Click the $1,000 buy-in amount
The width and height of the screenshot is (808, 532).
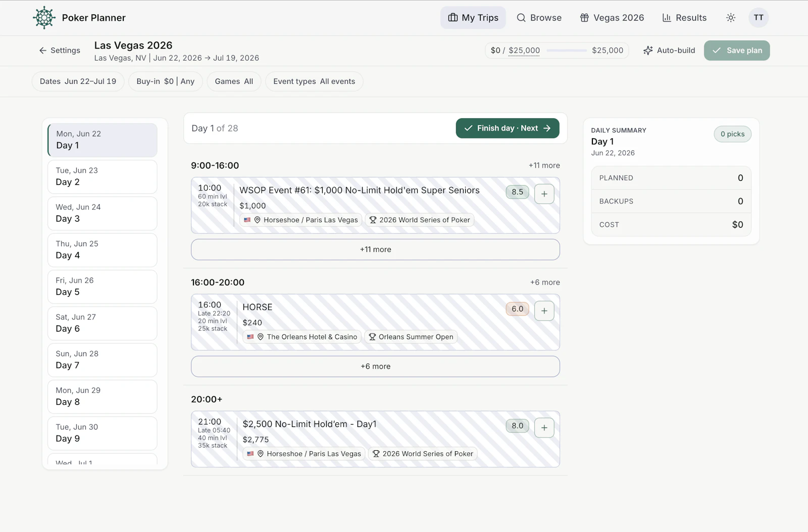coord(252,206)
